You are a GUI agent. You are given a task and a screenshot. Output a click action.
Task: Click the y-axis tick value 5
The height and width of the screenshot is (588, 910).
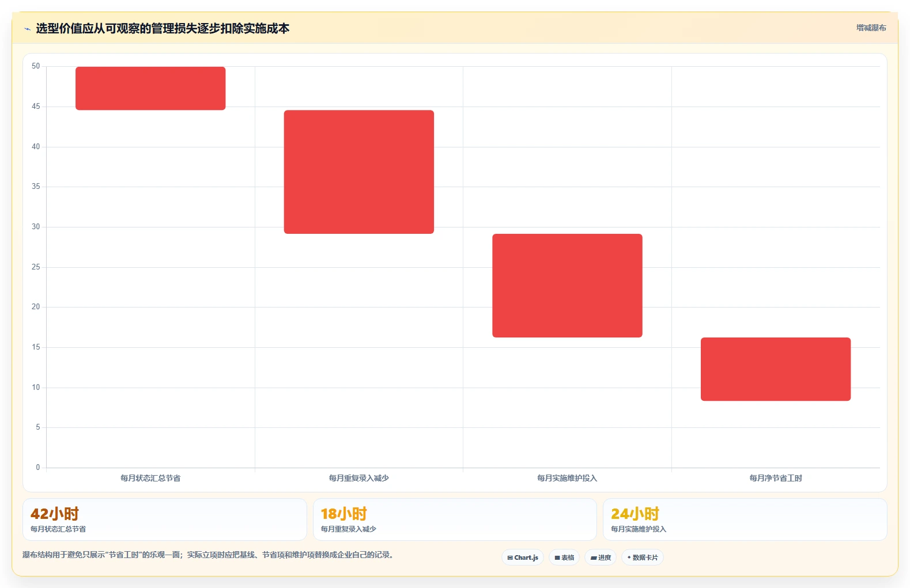(x=38, y=427)
